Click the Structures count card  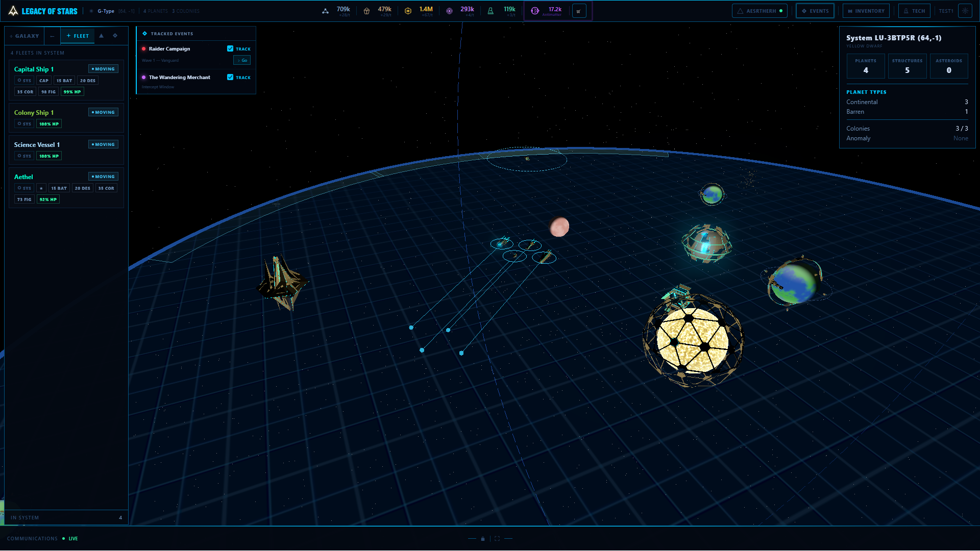point(908,66)
